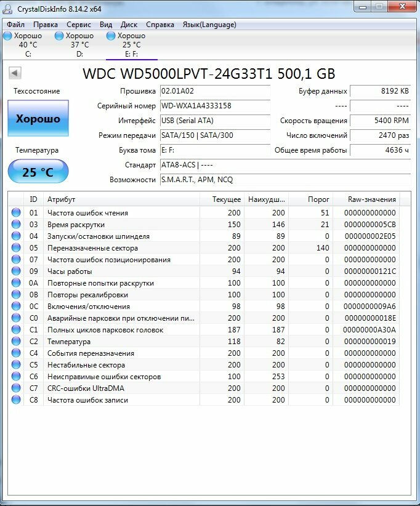Click the Прошивка field 02.01A02
The image size is (420, 506).
(x=215, y=91)
